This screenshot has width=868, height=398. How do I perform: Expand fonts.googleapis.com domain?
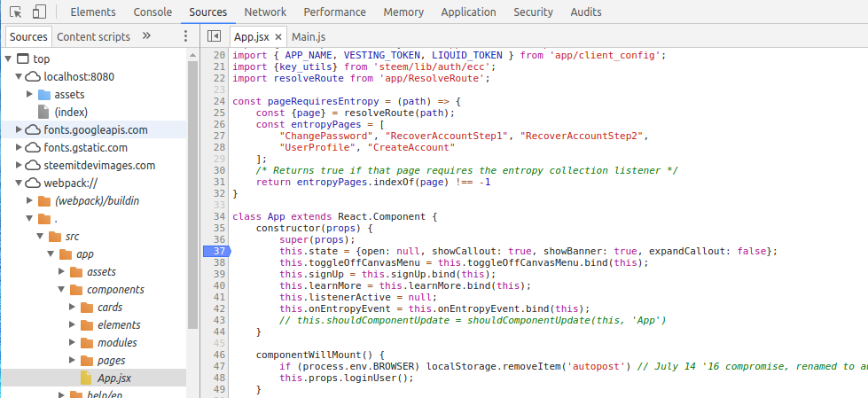point(20,129)
